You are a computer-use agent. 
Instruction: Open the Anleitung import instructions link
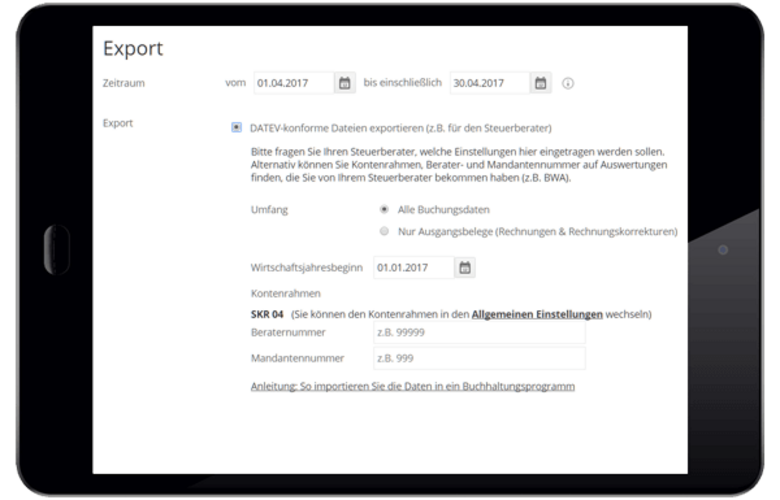click(412, 386)
